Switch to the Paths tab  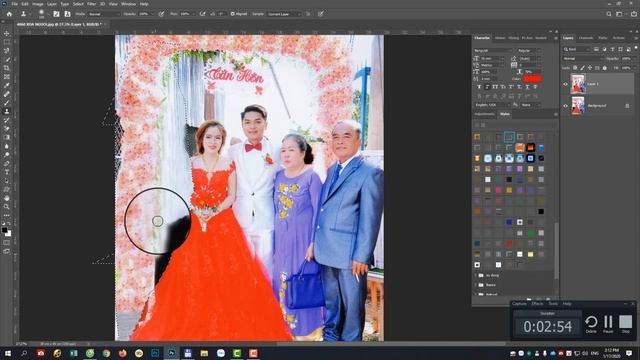point(603,38)
